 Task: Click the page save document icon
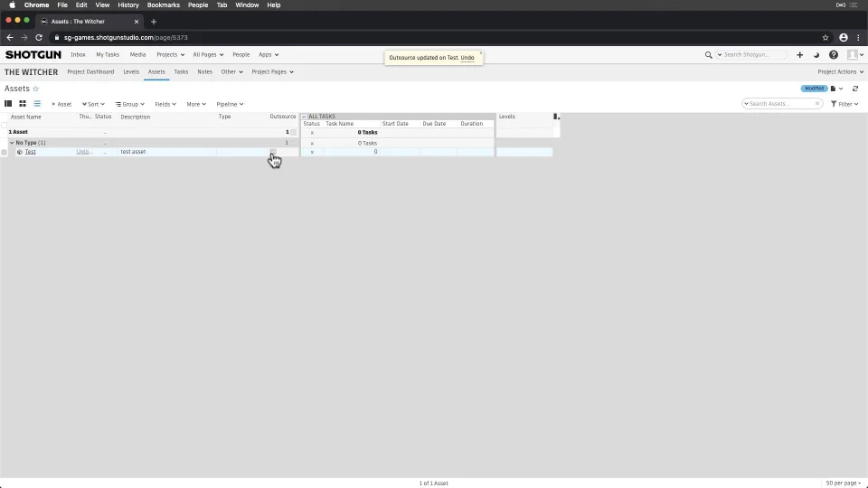833,89
